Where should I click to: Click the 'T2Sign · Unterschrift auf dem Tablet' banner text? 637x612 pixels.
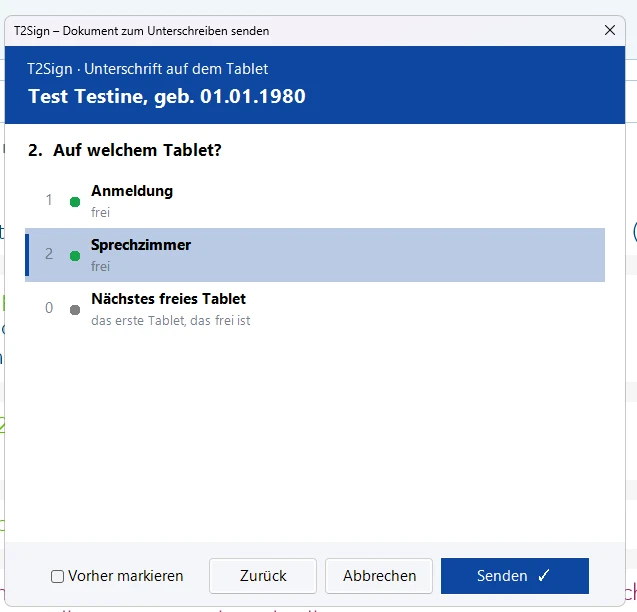point(147,69)
